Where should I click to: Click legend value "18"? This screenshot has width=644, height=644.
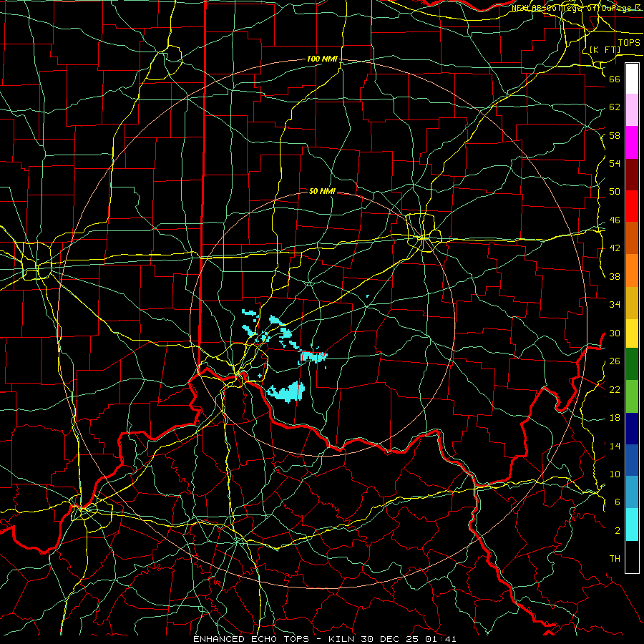click(x=615, y=418)
